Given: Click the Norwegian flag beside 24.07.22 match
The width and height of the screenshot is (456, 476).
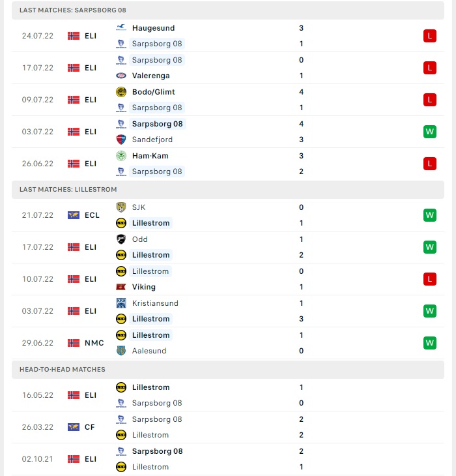Looking at the screenshot, I should tap(74, 36).
